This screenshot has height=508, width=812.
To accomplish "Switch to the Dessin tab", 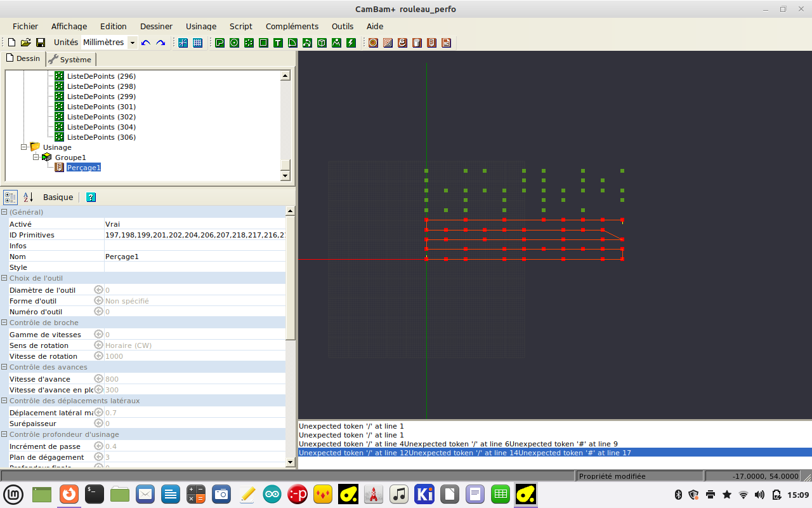I will 23,58.
